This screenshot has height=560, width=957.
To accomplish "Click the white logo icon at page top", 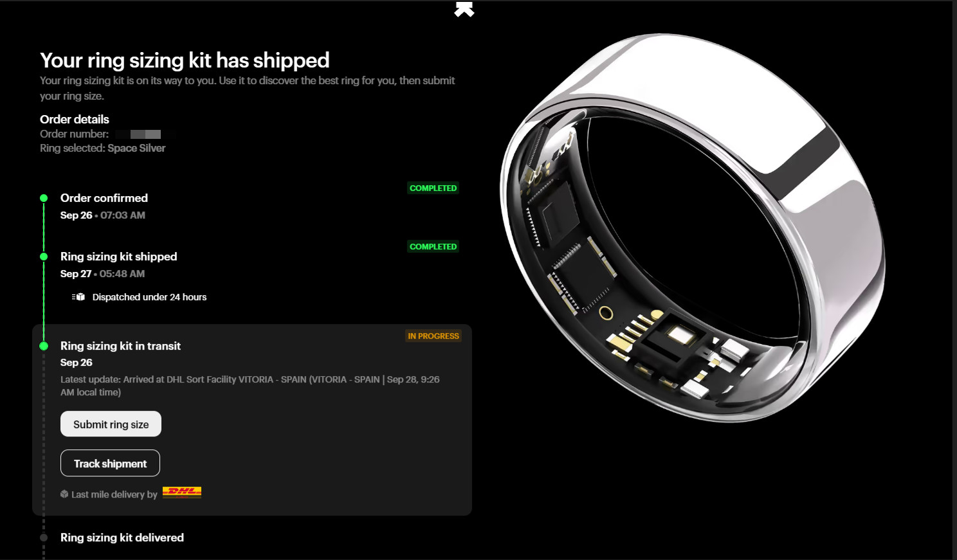I will click(464, 9).
